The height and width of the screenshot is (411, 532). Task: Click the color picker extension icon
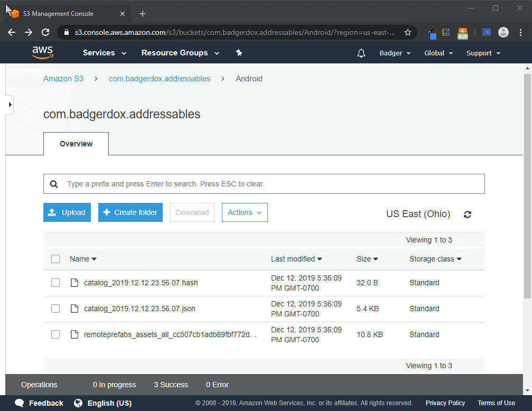(431, 33)
